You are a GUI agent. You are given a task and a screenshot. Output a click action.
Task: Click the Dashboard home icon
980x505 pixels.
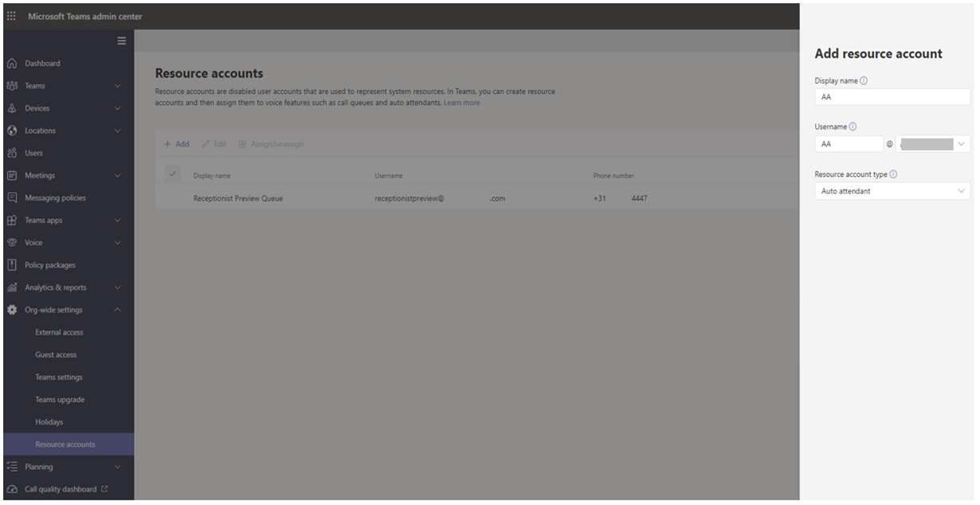12,64
